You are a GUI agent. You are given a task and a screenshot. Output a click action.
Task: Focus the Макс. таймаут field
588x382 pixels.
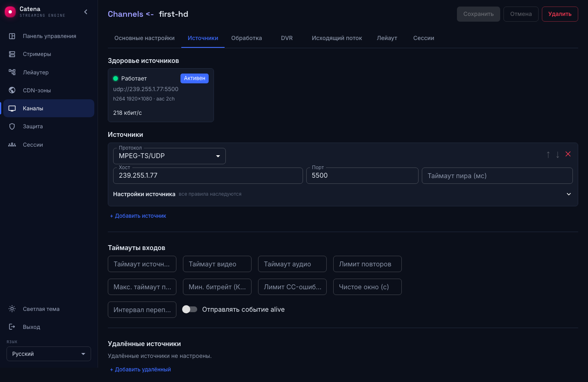142,287
